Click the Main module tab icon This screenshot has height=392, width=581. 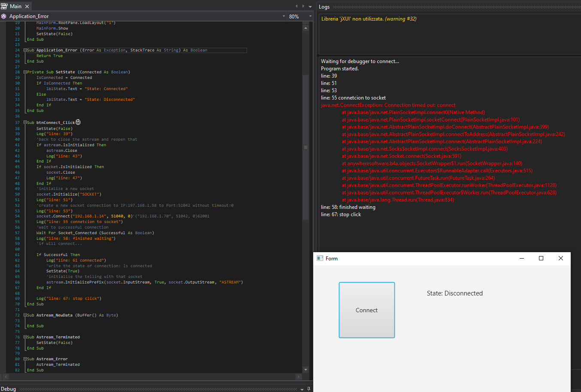click(4, 6)
